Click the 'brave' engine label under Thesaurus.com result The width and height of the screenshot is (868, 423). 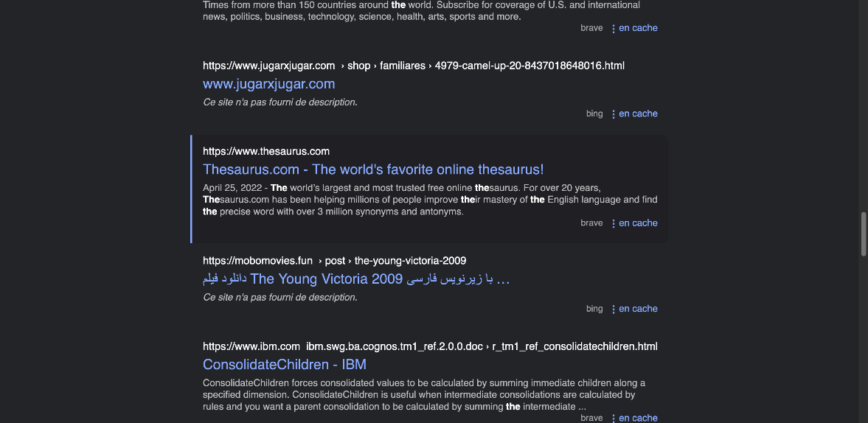pos(591,223)
